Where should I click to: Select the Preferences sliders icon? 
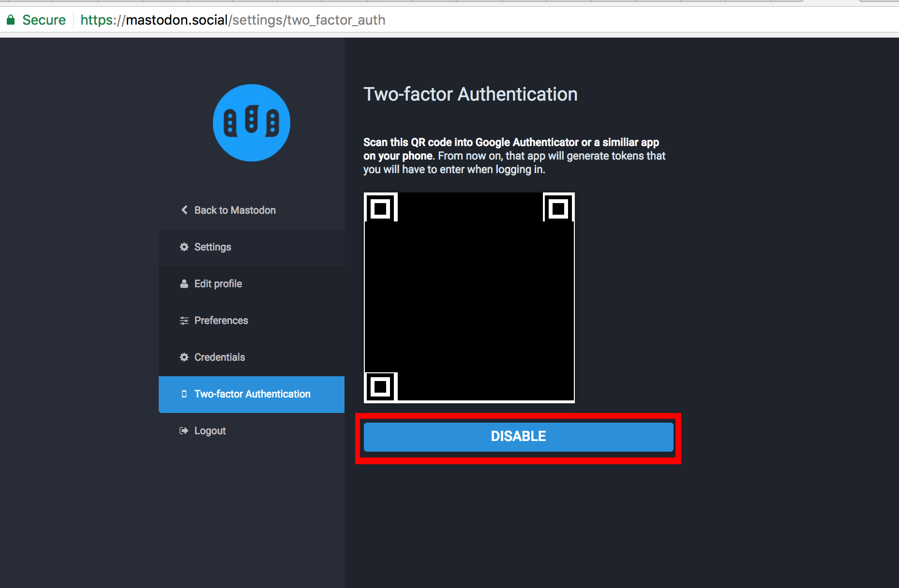pos(184,321)
